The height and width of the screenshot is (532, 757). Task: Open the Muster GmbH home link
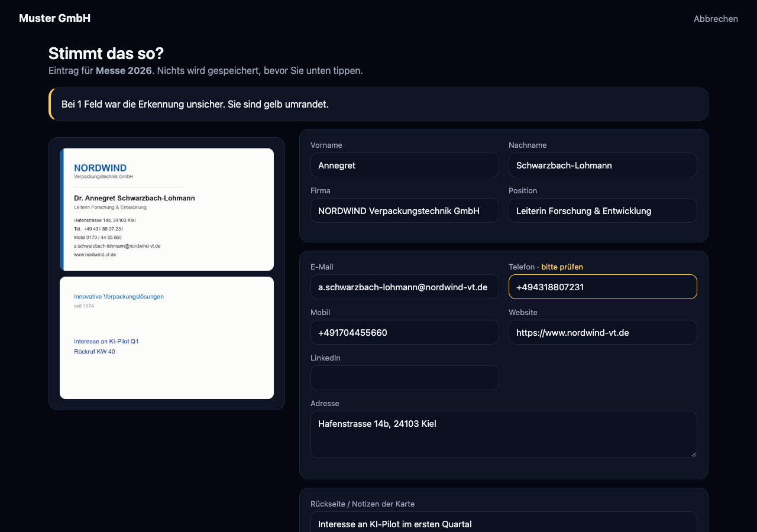pyautogui.click(x=54, y=18)
